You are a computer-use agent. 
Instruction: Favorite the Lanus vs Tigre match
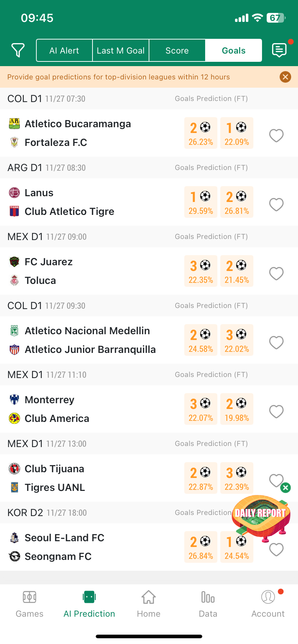point(276,204)
